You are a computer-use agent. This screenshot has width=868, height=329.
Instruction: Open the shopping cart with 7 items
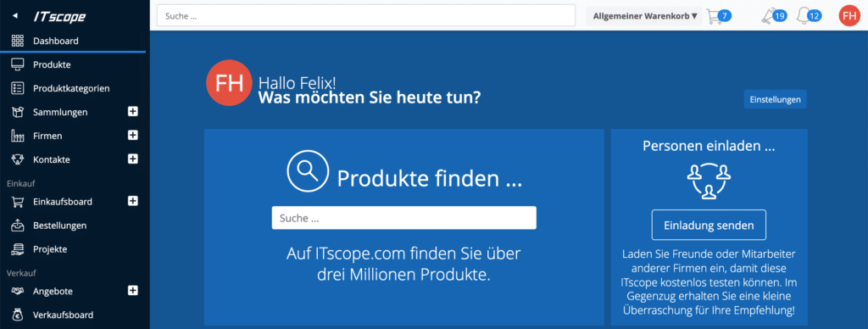click(719, 16)
